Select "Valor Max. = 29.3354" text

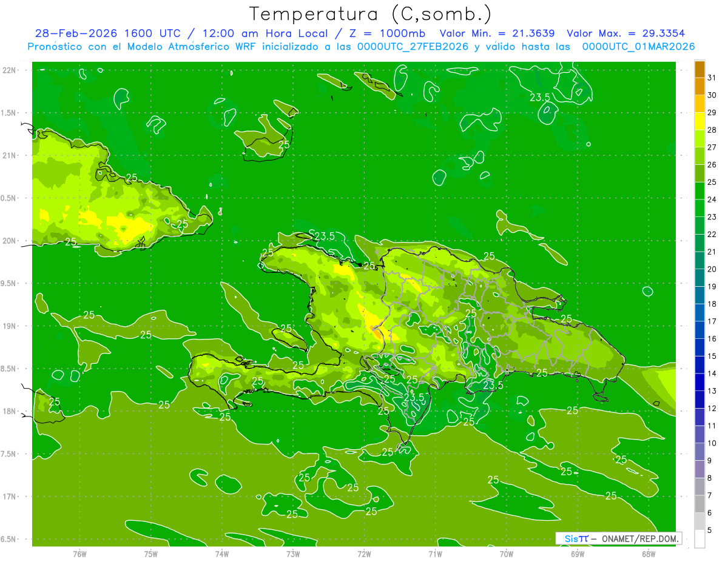tap(626, 34)
